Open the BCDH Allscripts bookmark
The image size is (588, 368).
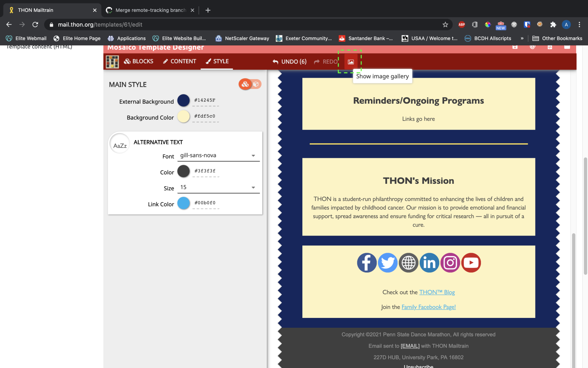[488, 39]
